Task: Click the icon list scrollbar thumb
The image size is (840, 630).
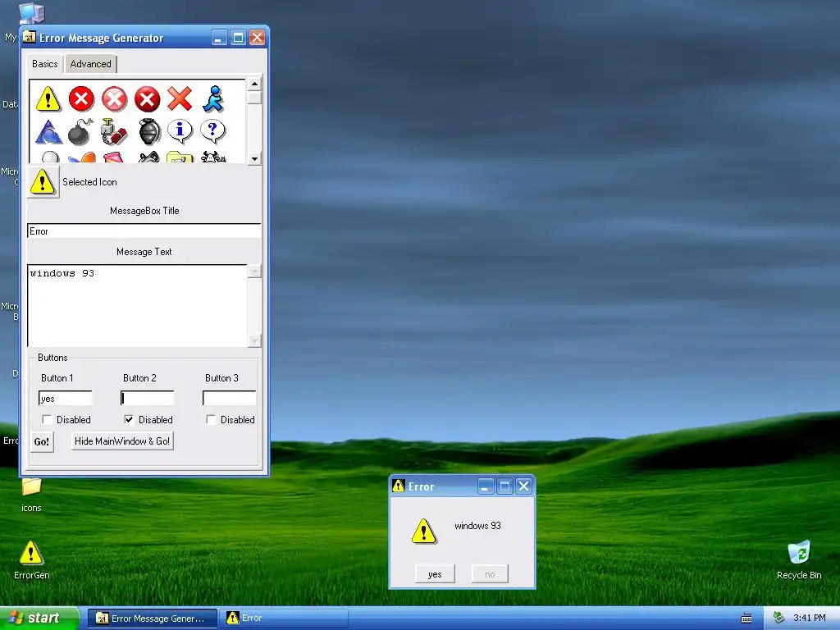Action: click(x=254, y=98)
